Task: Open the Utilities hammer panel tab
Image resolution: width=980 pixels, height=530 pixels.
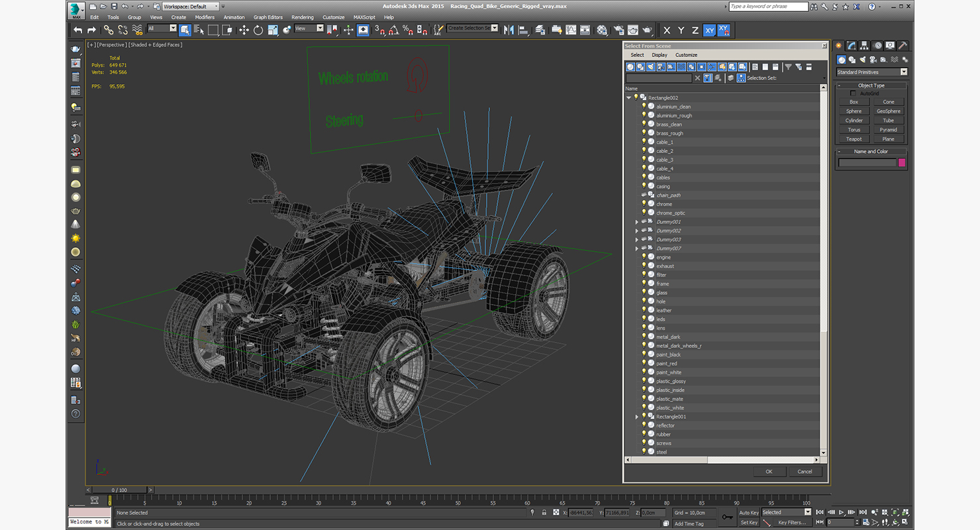Action: point(902,46)
